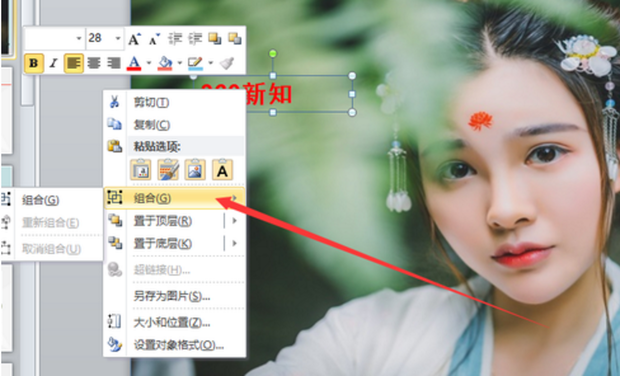Apply red font color A button
Viewport: 620px width, 376px height.
click(134, 63)
